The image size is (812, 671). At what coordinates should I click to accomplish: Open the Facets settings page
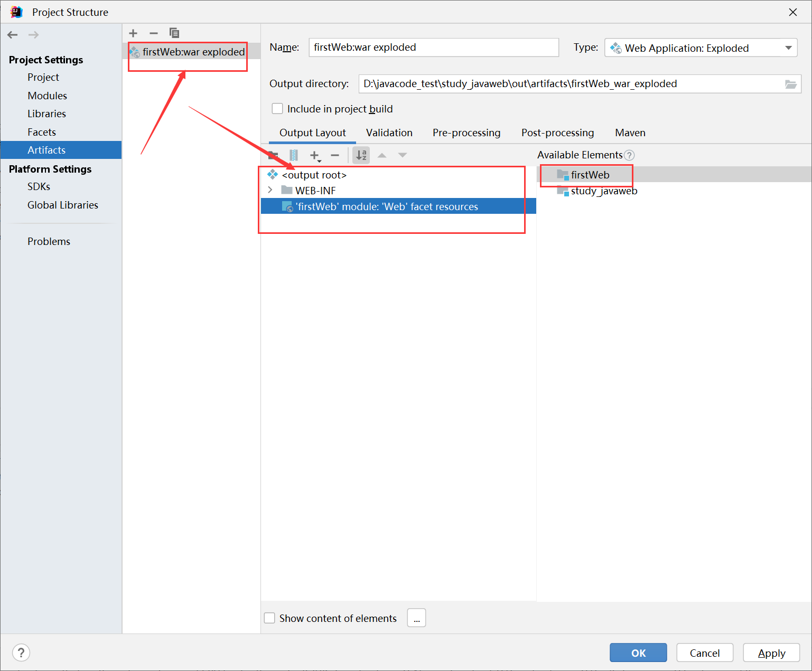pyautogui.click(x=42, y=132)
